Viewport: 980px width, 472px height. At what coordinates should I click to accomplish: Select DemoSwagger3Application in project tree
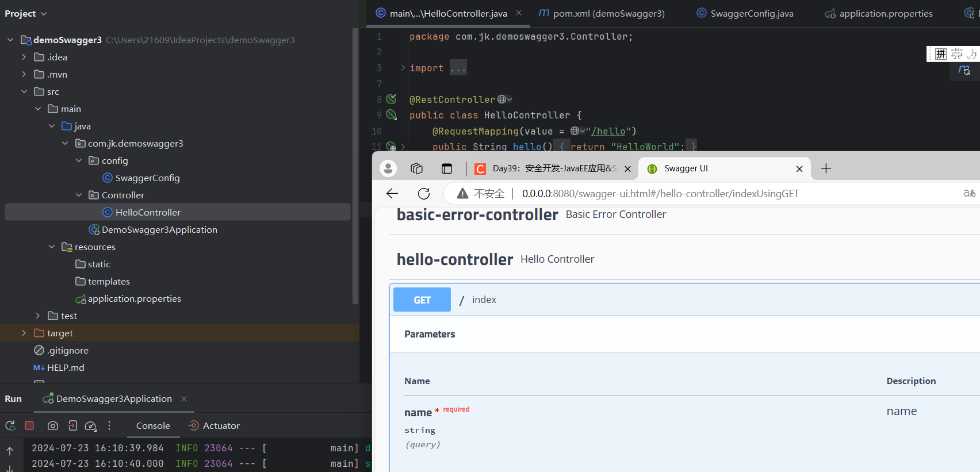pyautogui.click(x=153, y=229)
